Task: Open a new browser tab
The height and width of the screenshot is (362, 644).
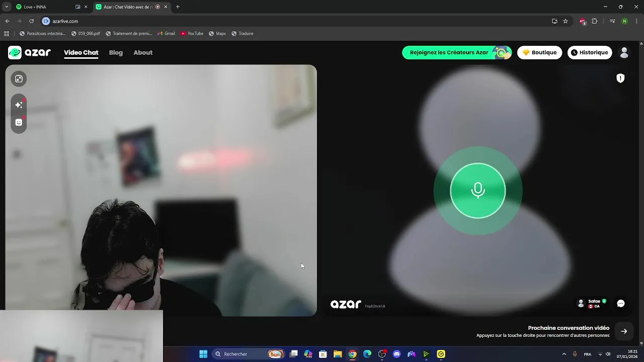Action: [x=178, y=7]
